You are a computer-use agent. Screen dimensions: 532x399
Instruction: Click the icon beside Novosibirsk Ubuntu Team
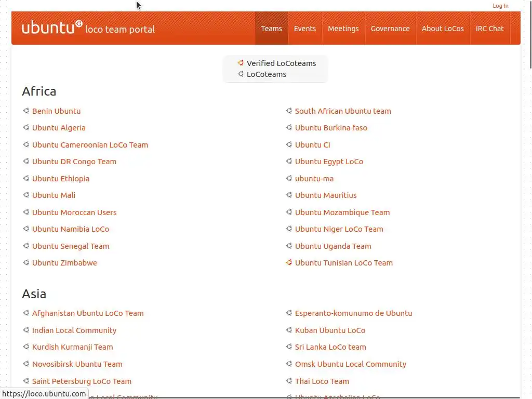point(26,363)
